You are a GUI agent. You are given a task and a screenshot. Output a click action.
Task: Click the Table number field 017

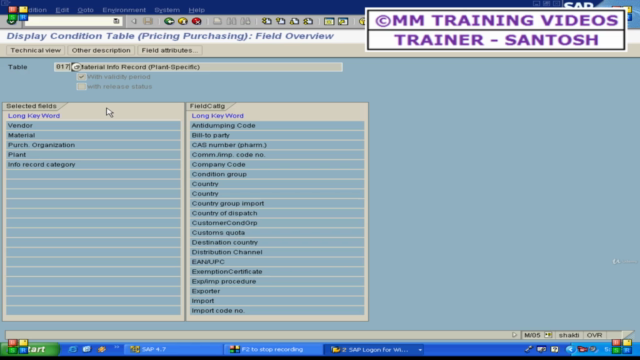click(62, 67)
